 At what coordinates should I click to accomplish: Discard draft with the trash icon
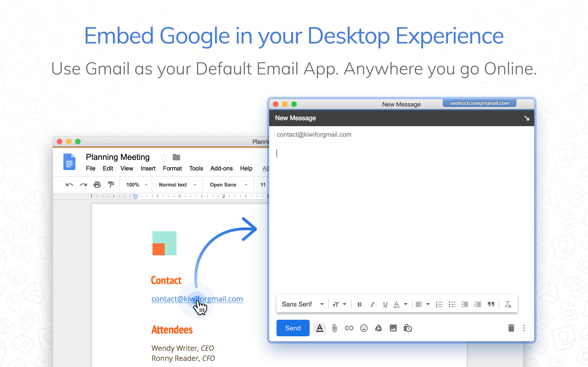pyautogui.click(x=511, y=328)
